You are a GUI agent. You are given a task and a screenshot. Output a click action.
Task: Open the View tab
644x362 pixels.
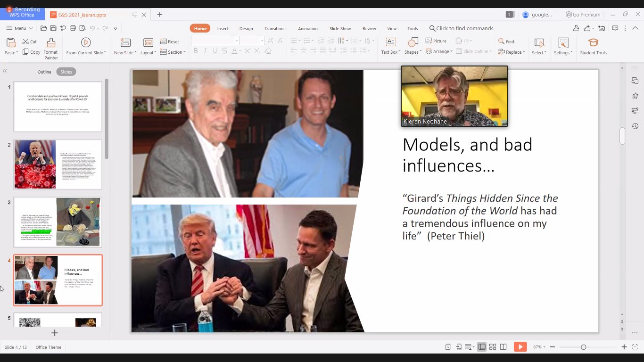392,29
